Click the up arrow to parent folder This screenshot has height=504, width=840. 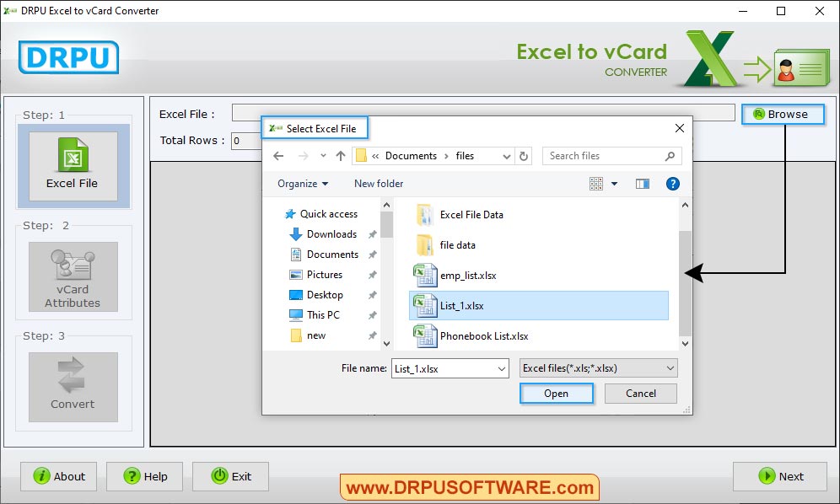340,155
